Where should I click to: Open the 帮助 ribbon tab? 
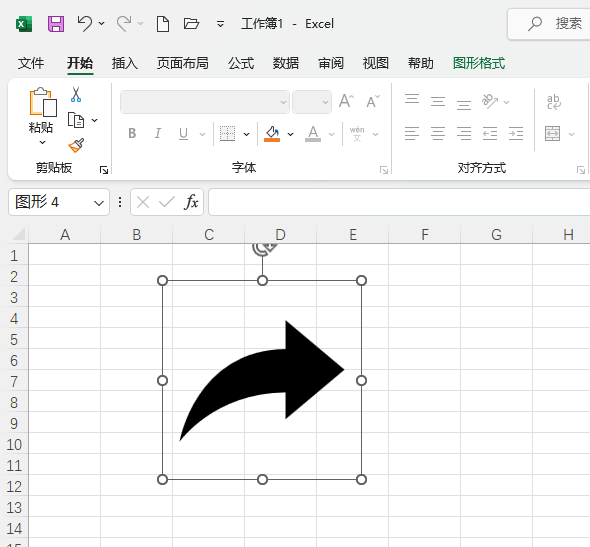pyautogui.click(x=421, y=63)
